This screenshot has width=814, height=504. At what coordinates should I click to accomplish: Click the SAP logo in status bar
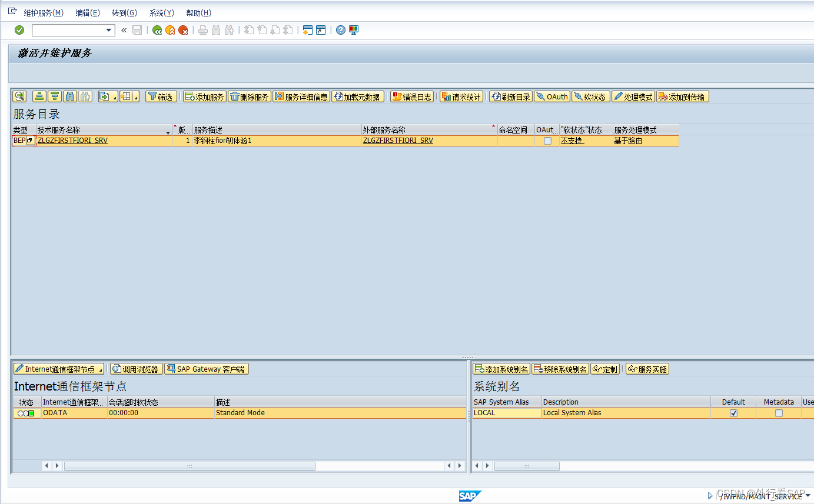point(470,496)
